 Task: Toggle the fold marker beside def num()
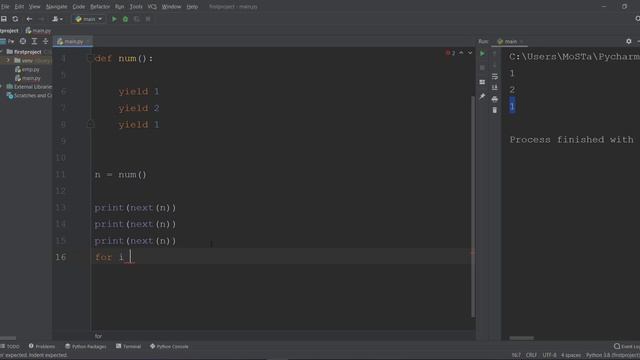pos(90,58)
